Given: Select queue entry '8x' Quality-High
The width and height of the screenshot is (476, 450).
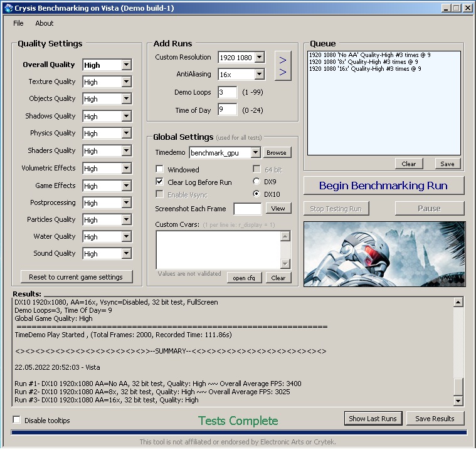Looking at the screenshot, I should (363, 62).
